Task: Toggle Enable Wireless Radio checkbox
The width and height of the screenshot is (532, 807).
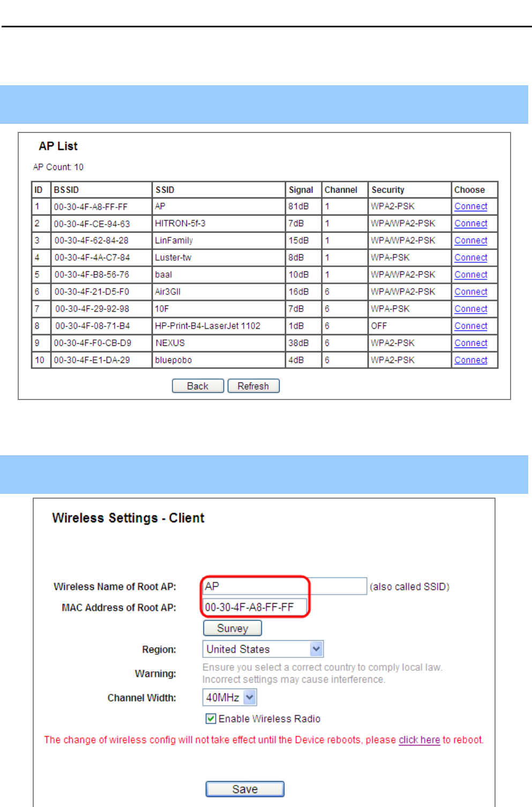Action: click(x=211, y=719)
